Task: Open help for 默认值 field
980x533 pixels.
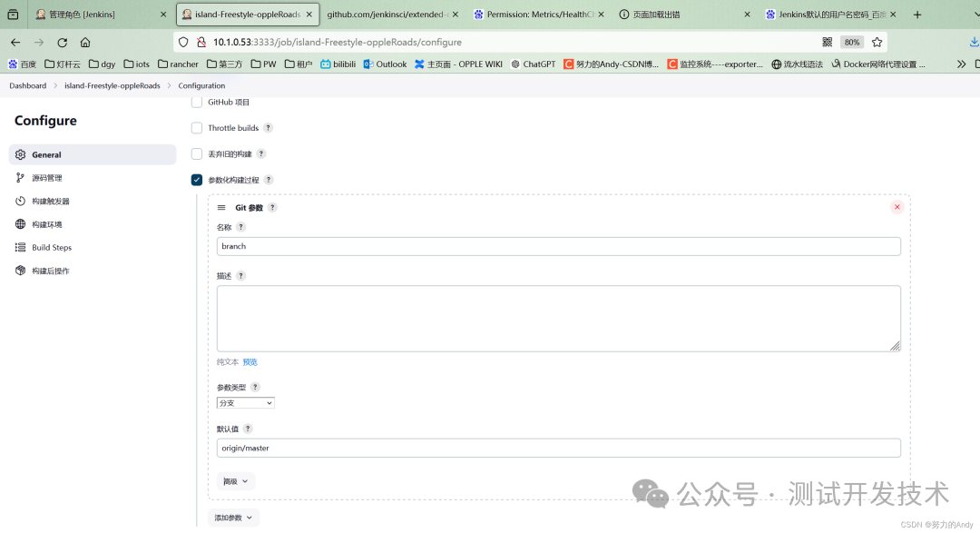Action: [248, 429]
